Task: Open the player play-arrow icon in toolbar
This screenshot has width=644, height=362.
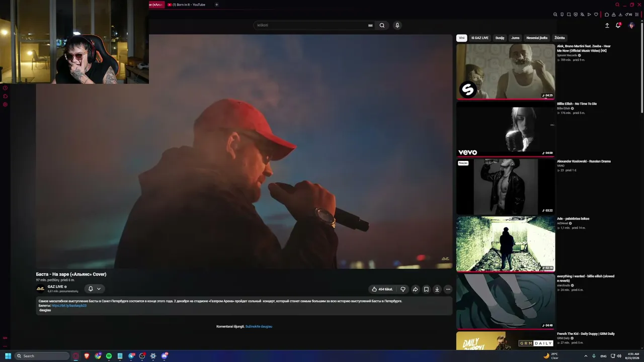Action: pyautogui.click(x=589, y=15)
